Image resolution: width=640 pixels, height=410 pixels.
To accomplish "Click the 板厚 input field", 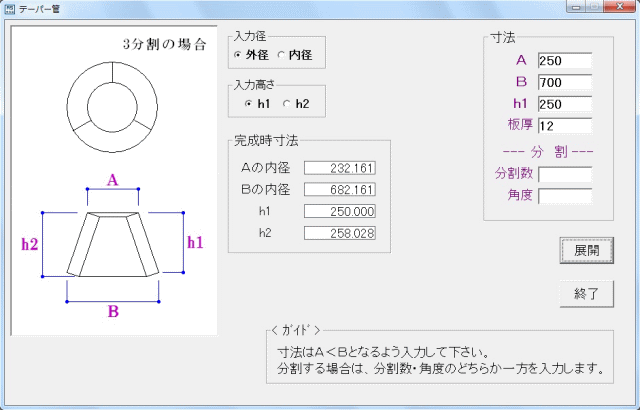I will (565, 126).
